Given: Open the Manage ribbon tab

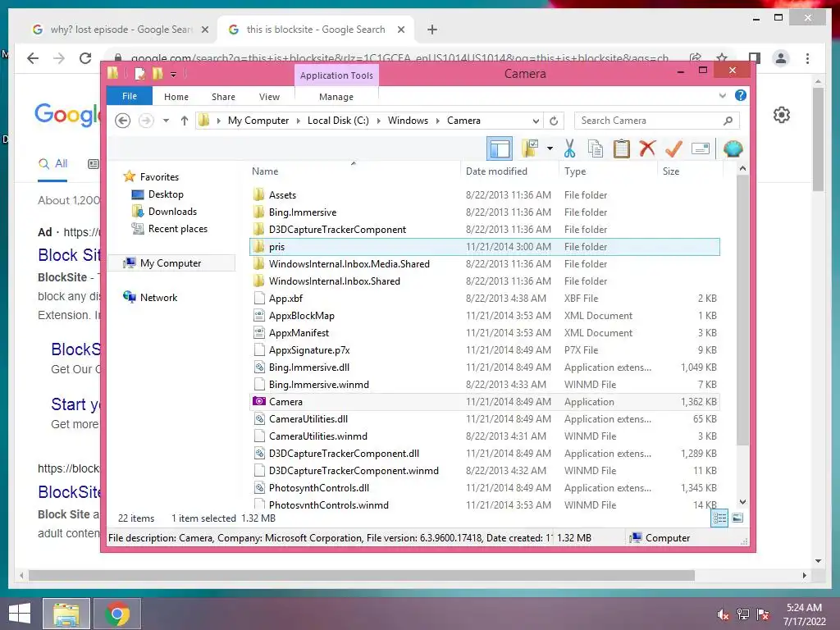Looking at the screenshot, I should 336,97.
